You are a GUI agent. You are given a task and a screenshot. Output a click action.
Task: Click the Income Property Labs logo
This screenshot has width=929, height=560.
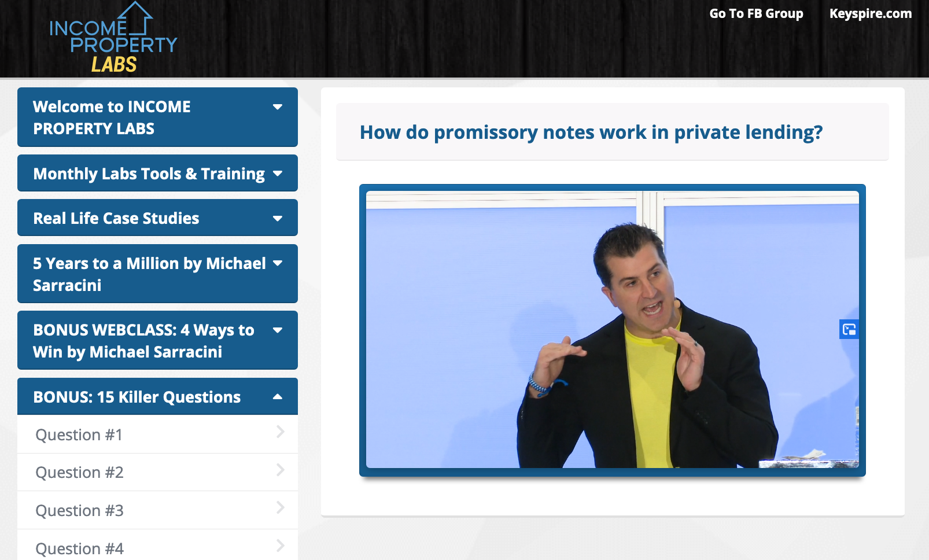(x=113, y=39)
